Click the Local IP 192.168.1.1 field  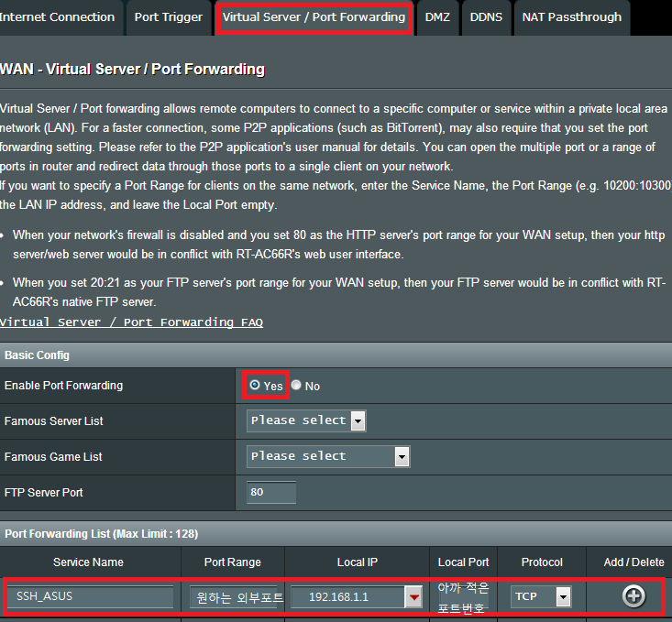coord(347,597)
